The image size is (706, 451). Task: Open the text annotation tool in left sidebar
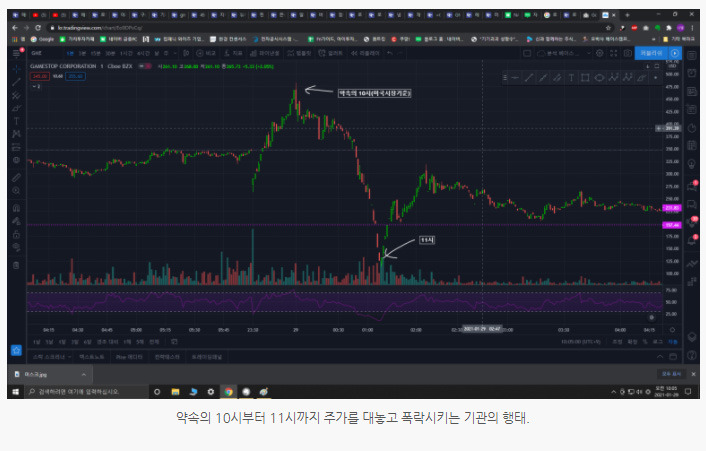pyautogui.click(x=16, y=121)
